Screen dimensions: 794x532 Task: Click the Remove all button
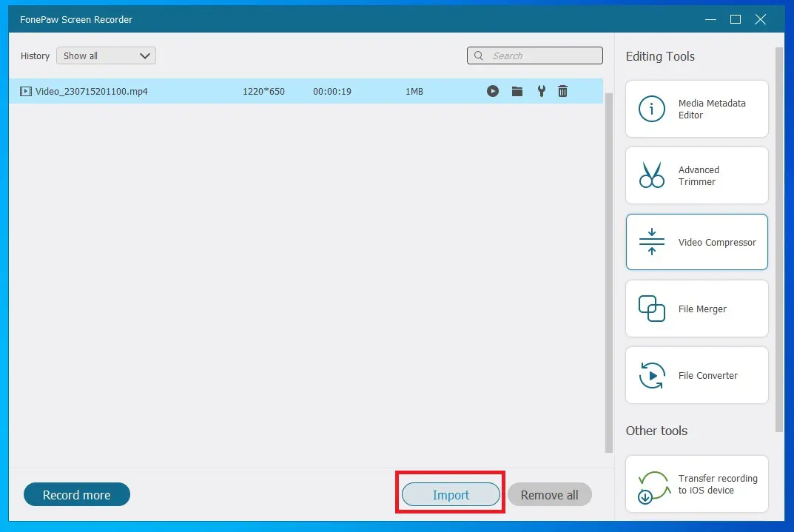click(549, 494)
